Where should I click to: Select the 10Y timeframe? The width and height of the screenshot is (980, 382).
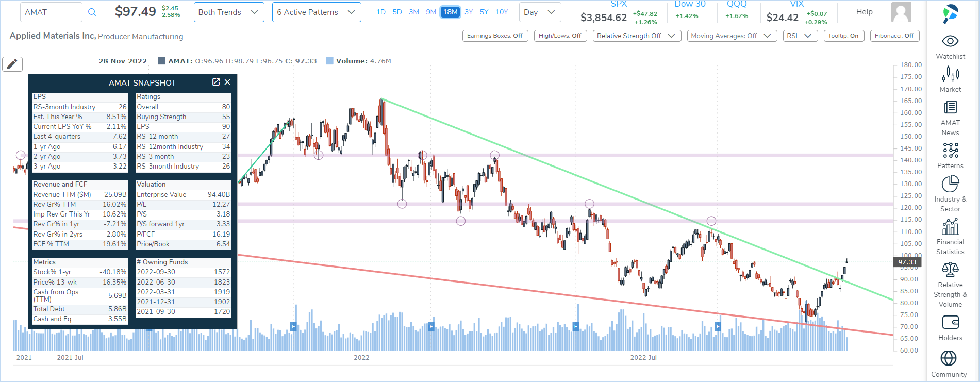click(x=502, y=12)
